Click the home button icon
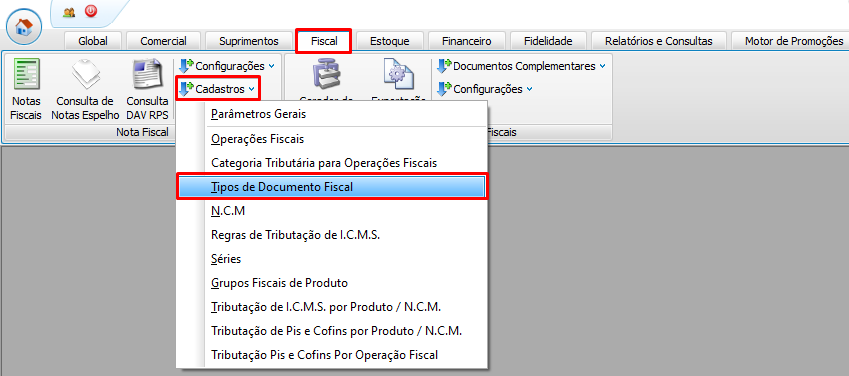Viewport: 849px width, 376px height. click(24, 26)
